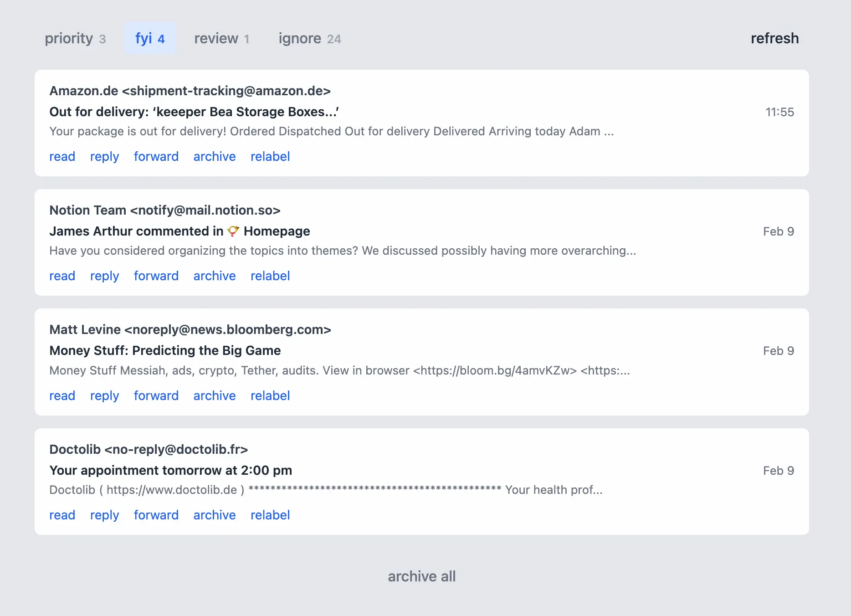
Task: Archive the Bloomberg newsletter
Action: 214,395
